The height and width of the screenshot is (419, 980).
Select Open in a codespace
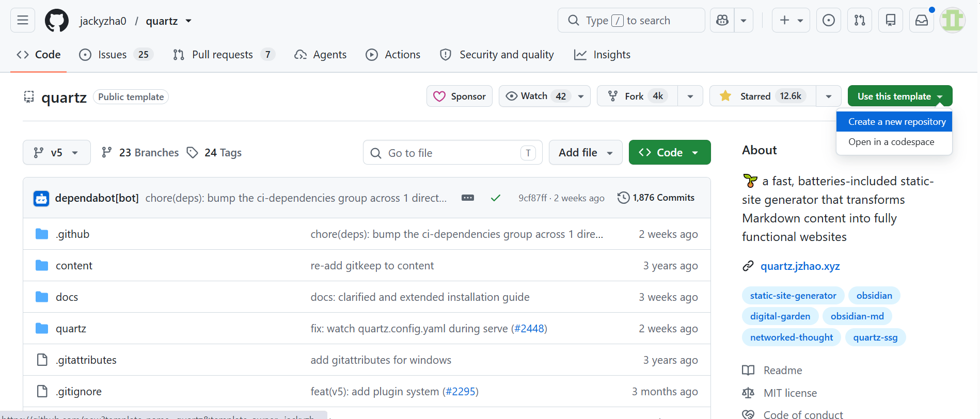click(x=894, y=142)
